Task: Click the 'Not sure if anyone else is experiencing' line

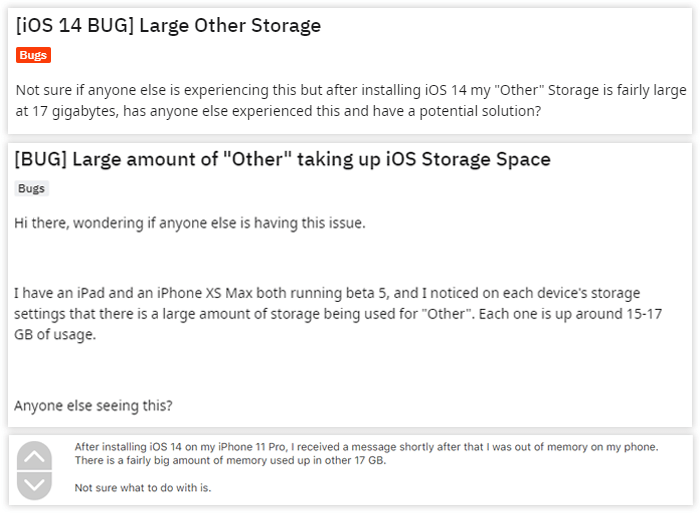Action: click(351, 90)
